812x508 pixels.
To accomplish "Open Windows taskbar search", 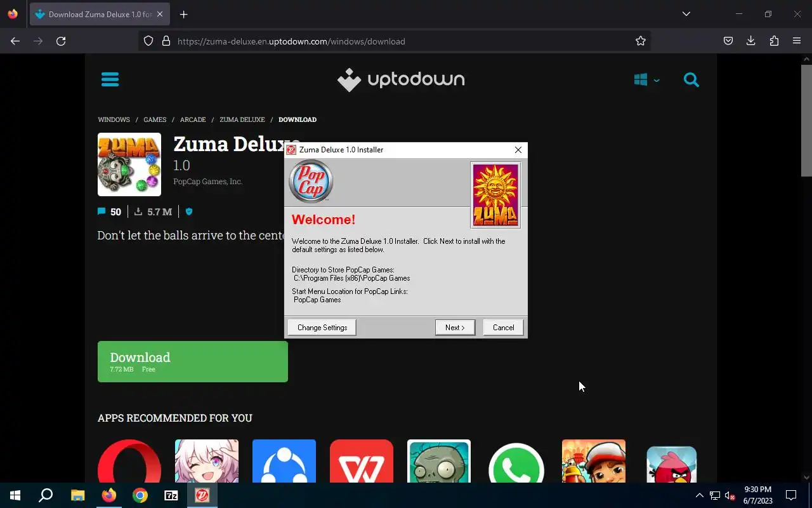I will [46, 495].
